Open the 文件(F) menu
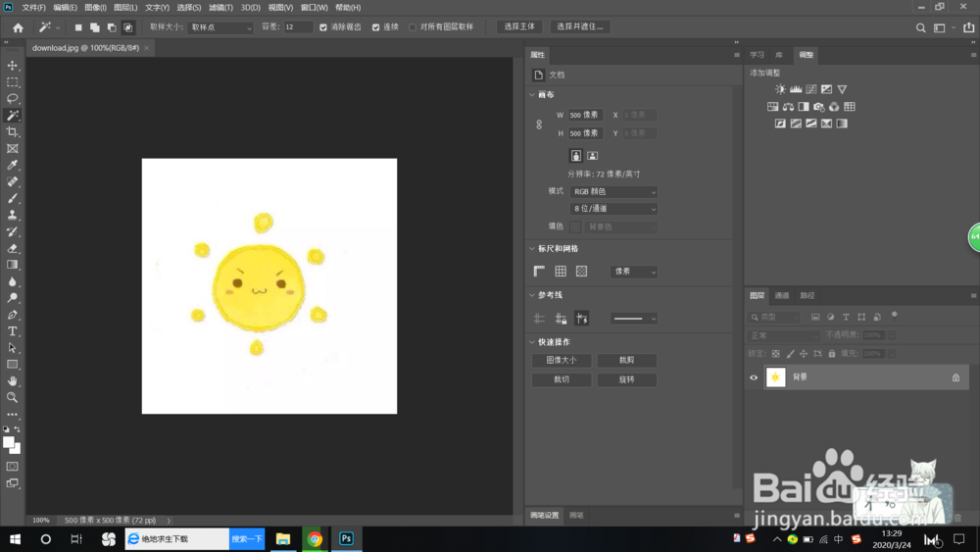Screen dimensions: 980x552 pos(33,8)
